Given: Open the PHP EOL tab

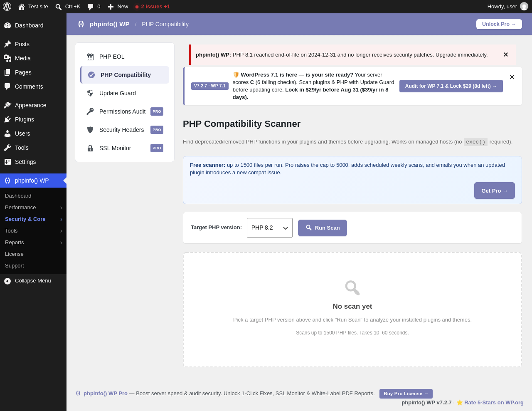Looking at the screenshot, I should point(125,57).
